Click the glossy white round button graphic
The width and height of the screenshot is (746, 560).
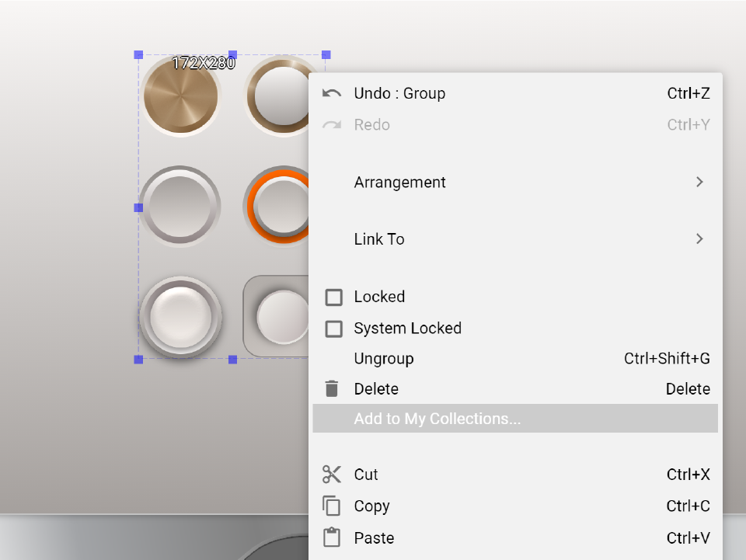[x=180, y=317]
